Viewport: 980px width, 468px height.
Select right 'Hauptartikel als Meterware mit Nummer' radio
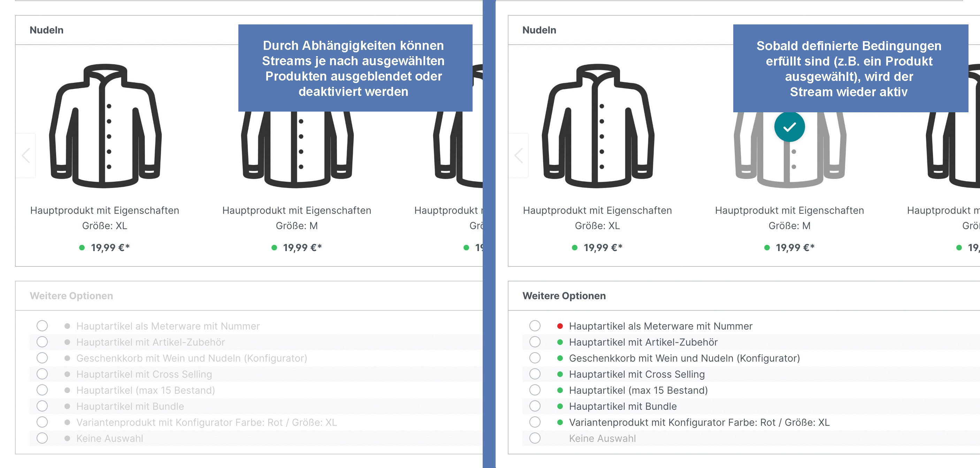[x=535, y=326]
